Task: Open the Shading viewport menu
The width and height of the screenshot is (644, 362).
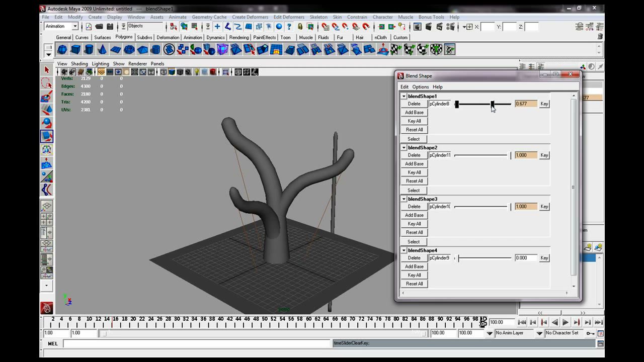Action: coord(79,64)
